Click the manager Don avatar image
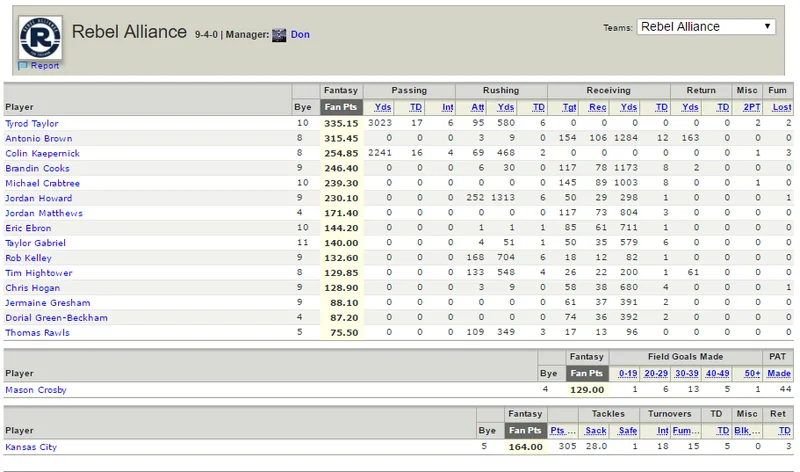This screenshot has height=472, width=800. click(x=279, y=35)
